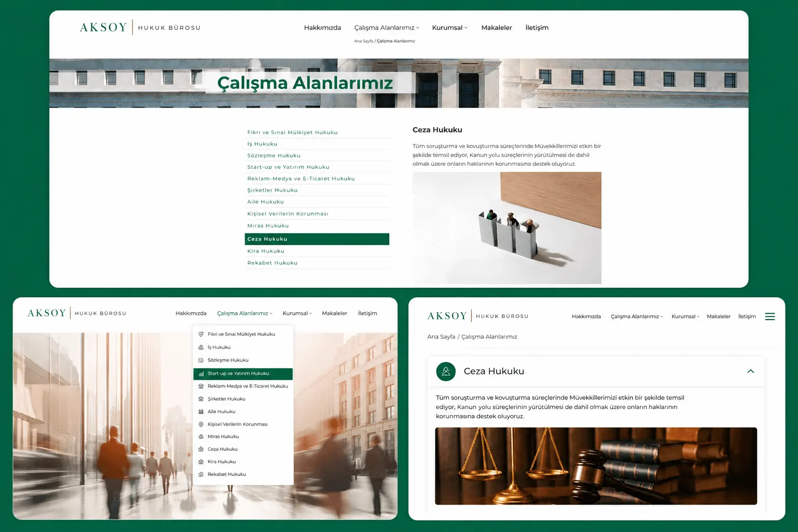This screenshot has height=532, width=798.
Task: Expand Çalışma Alanlarımız dropdown in top header
Action: 387,28
